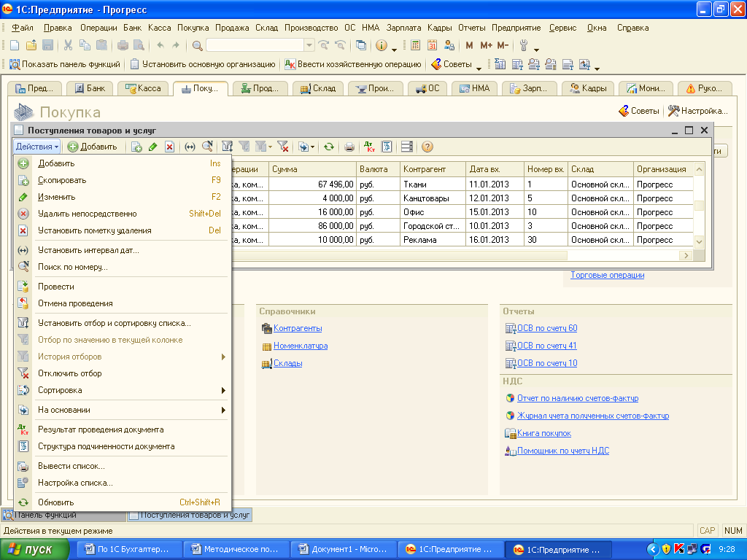Click the main toolbar search input field
Image resolution: width=747 pixels, height=560 pixels.
coord(255,45)
